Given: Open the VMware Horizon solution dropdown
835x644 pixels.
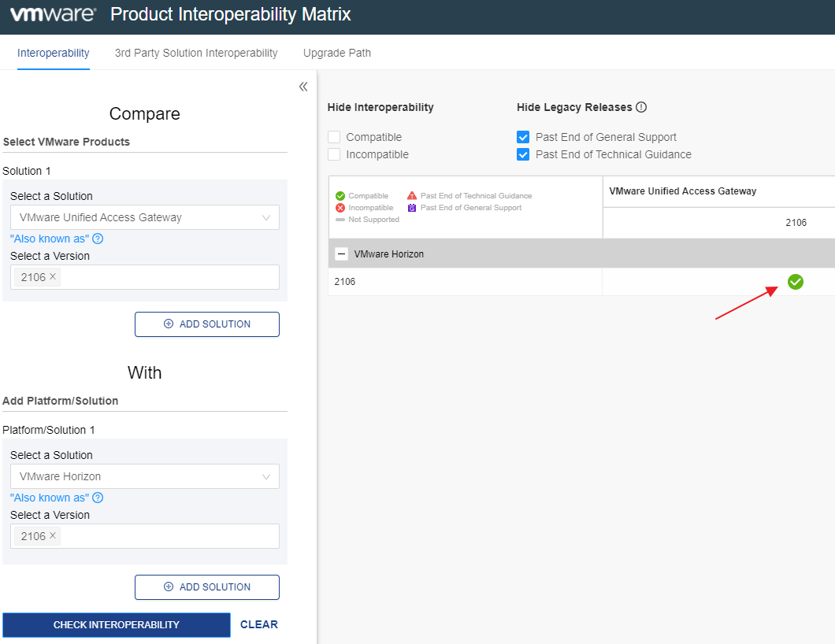Looking at the screenshot, I should (145, 476).
